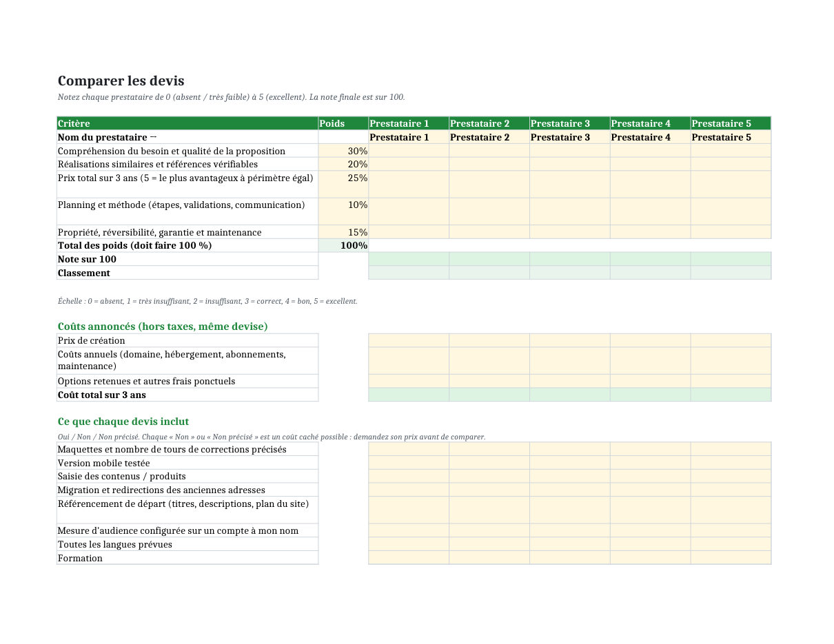Image resolution: width=834 pixels, height=644 pixels.
Task: Select the title "Comparer les devis"
Action: click(121, 81)
